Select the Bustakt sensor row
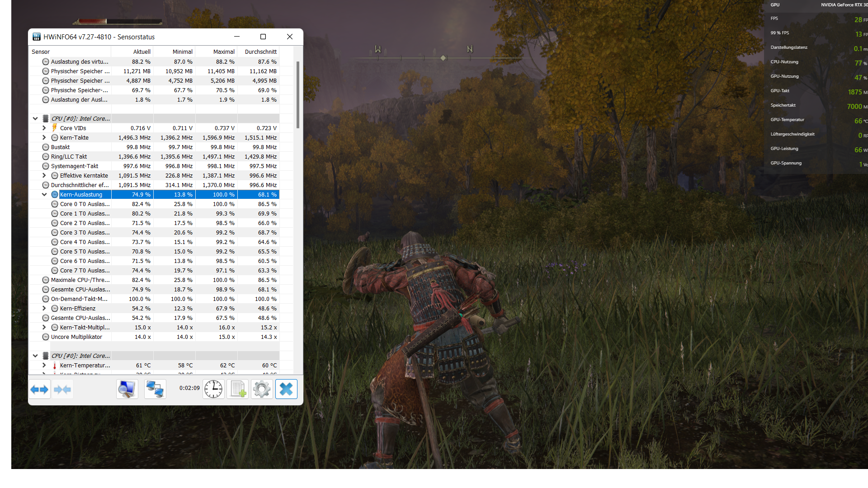Image resolution: width=868 pixels, height=488 pixels. [x=60, y=147]
